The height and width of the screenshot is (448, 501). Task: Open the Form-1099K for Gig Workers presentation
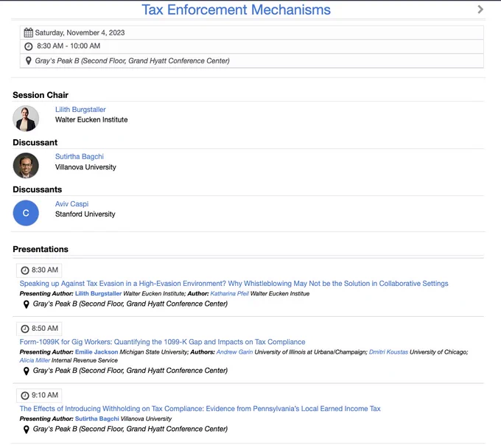point(162,342)
